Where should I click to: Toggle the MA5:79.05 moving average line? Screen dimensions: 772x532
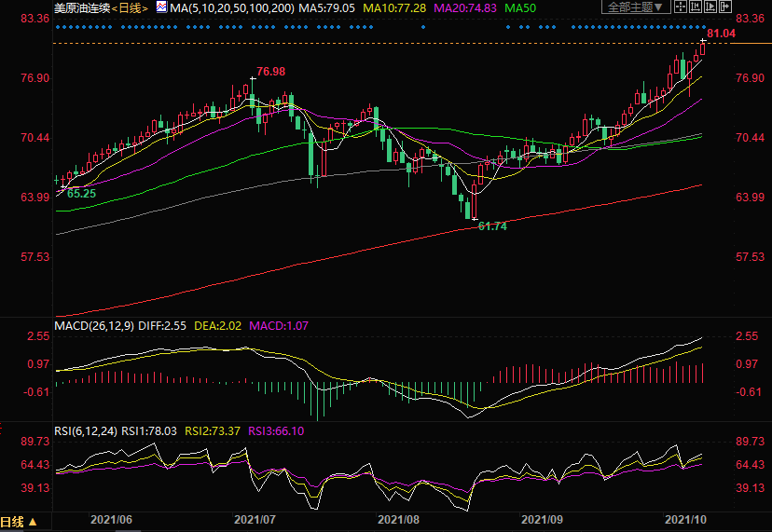(329, 7)
